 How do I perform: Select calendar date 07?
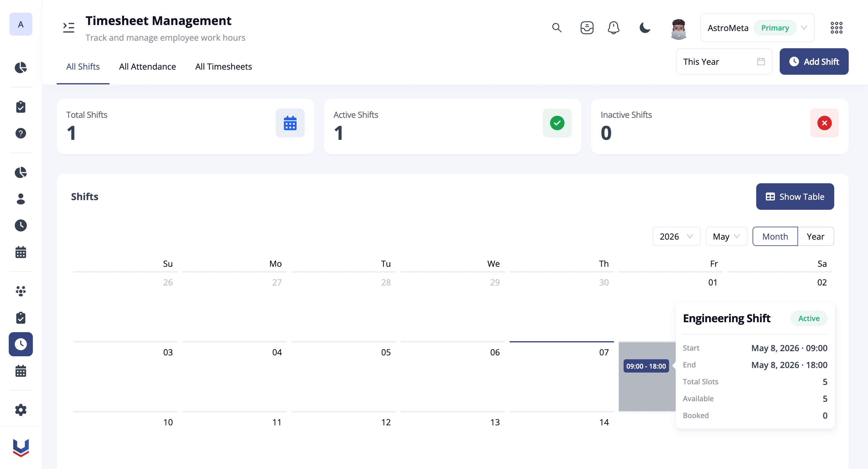click(561, 376)
